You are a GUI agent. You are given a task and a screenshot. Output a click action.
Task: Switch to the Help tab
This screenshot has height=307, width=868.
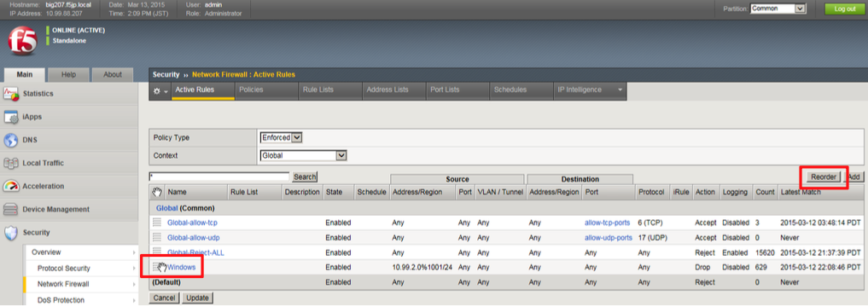(68, 75)
